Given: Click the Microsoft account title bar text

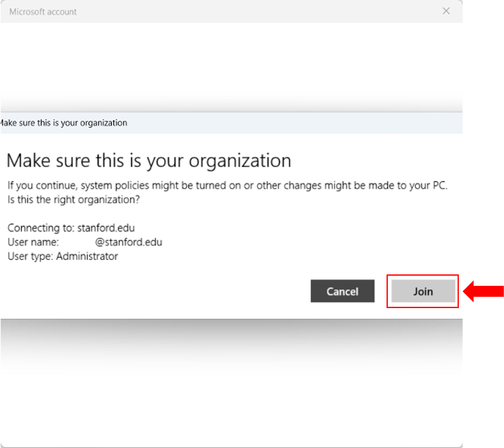Looking at the screenshot, I should coord(43,11).
